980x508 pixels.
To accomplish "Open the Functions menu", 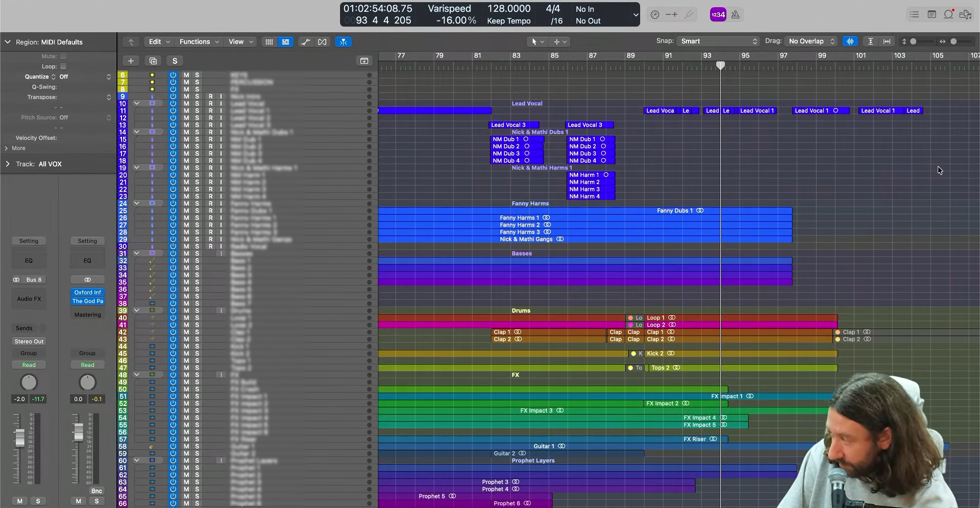I will pos(199,42).
